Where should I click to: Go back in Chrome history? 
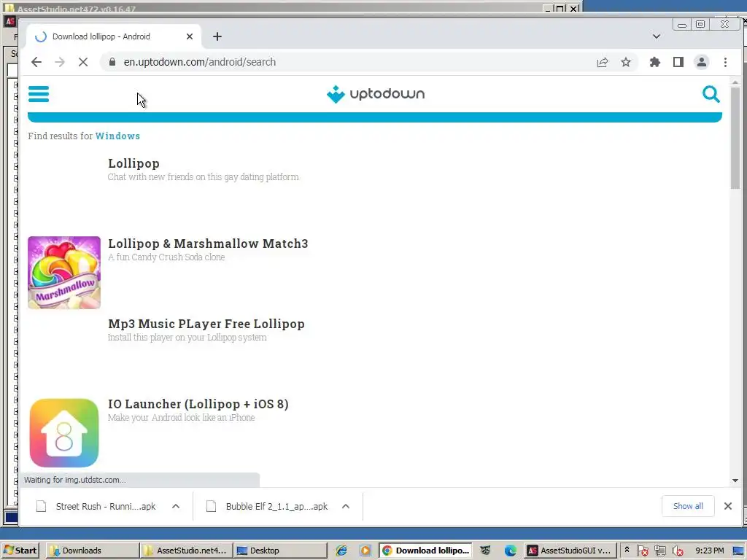[x=36, y=62]
